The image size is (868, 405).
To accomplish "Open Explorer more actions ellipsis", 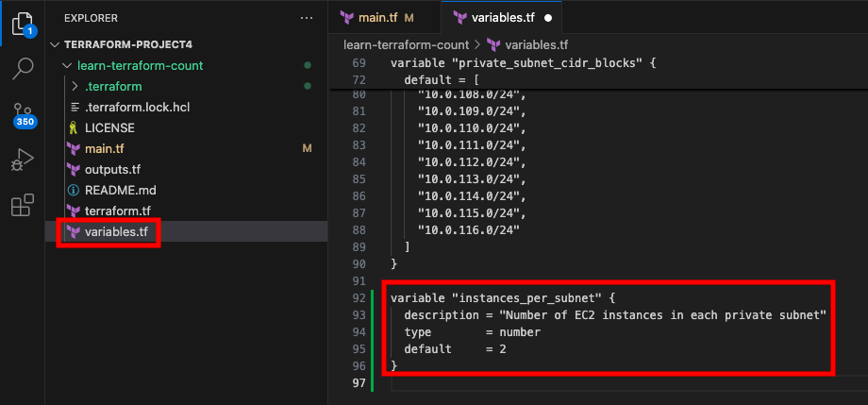I will click(x=306, y=18).
